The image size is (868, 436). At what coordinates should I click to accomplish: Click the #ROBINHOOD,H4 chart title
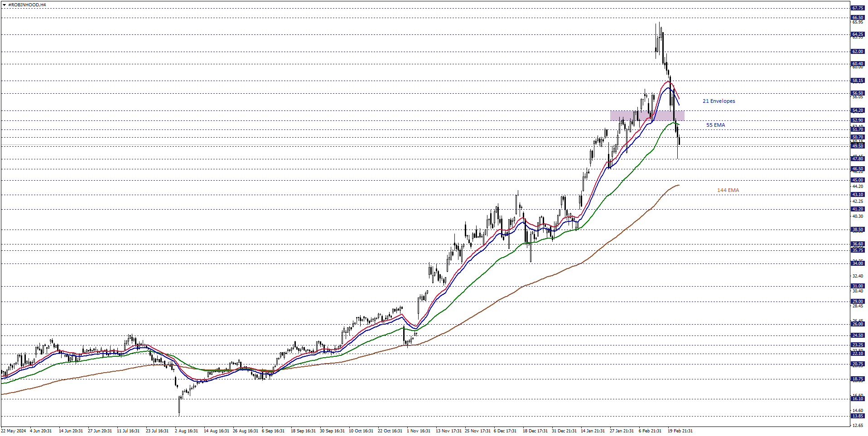(x=27, y=5)
